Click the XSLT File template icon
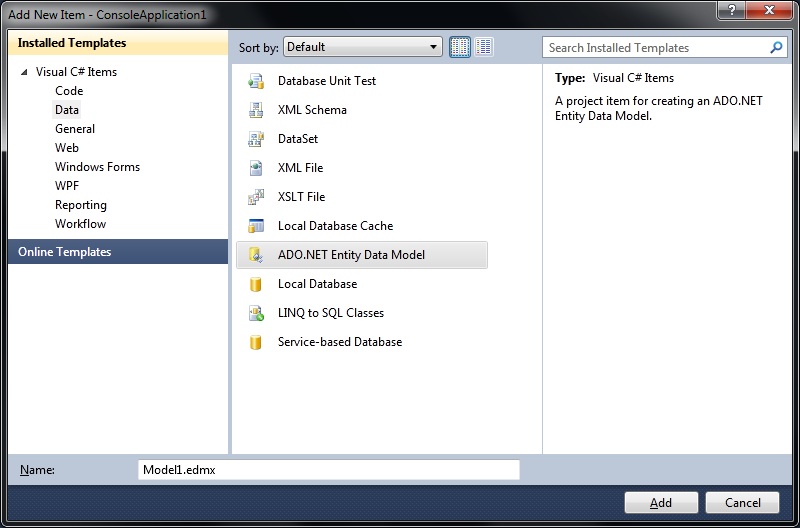Viewport: 800px width, 528px height. coord(256,197)
